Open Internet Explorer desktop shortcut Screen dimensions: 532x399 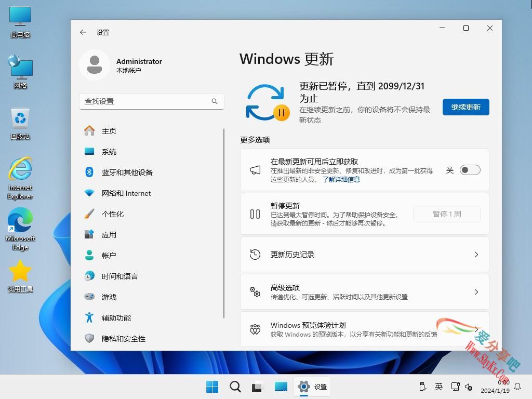coord(20,178)
